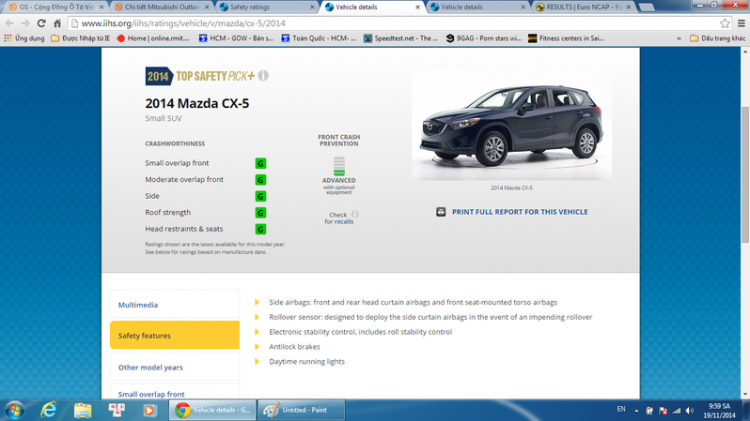Switch to the second Vehicle details tab
The width and height of the screenshot is (750, 421).
click(x=478, y=7)
